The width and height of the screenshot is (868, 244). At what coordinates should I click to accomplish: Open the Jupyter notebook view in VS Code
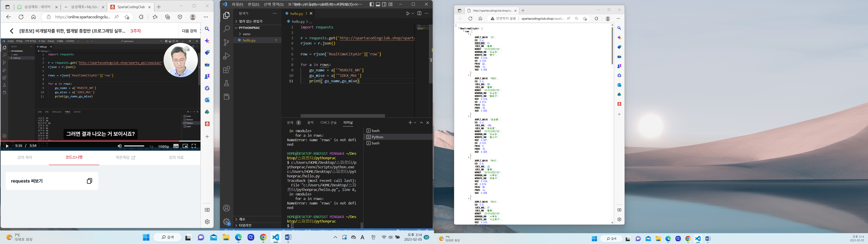pos(226,97)
